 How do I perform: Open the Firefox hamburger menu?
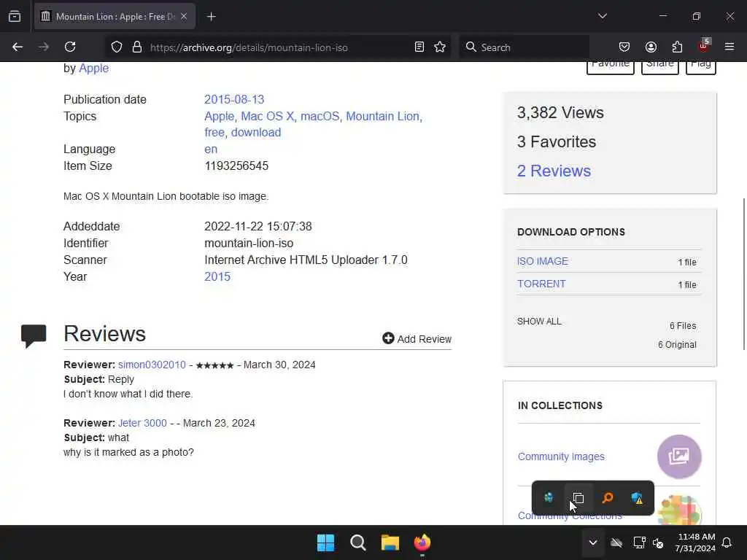pyautogui.click(x=729, y=47)
